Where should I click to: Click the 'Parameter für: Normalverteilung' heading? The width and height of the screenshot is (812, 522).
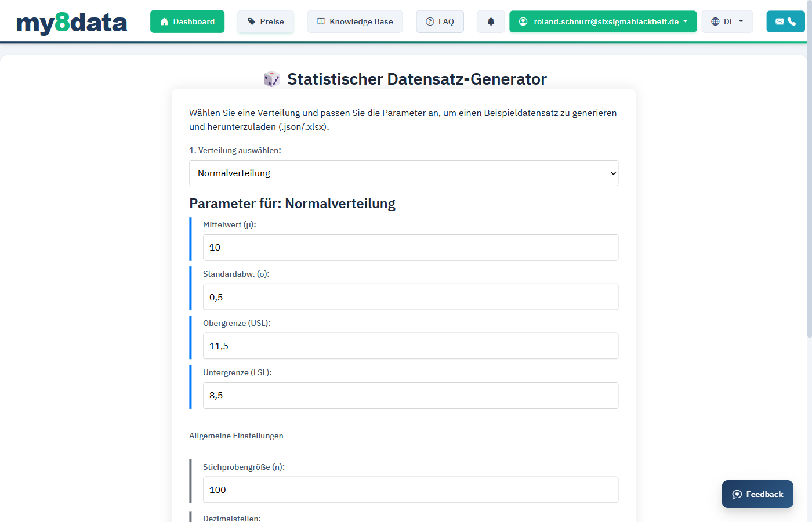pos(292,204)
